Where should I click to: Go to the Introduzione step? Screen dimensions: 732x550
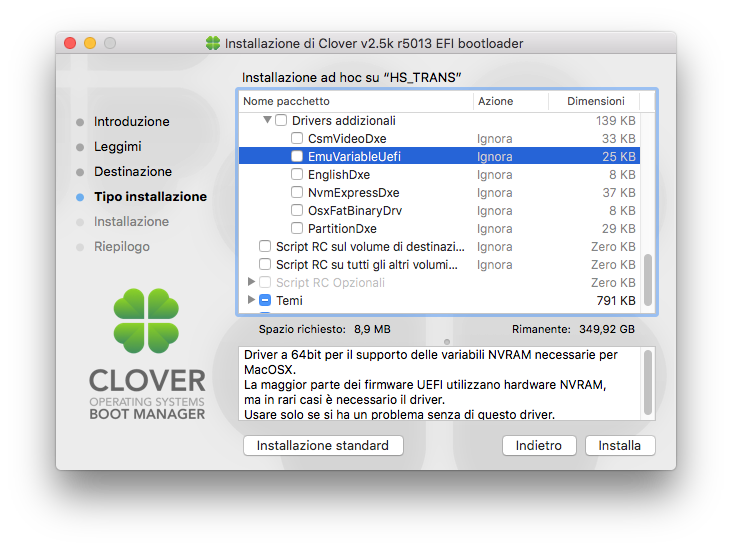pos(132,121)
